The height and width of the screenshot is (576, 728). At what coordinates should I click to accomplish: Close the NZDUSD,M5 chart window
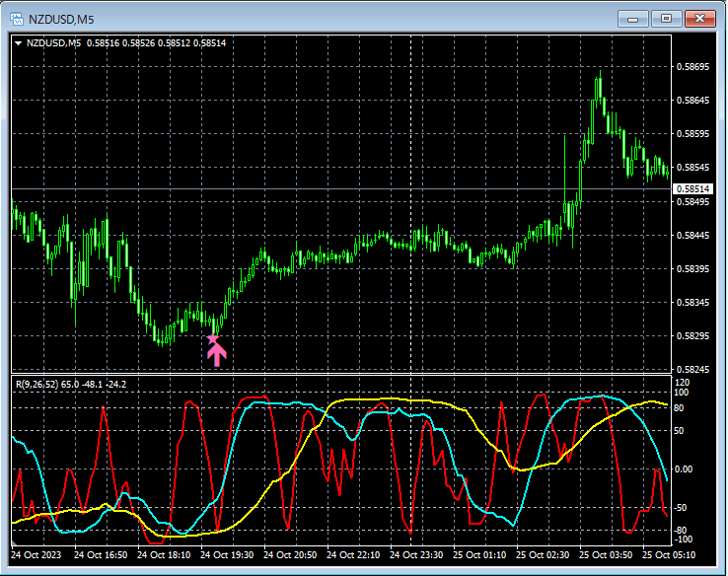pyautogui.click(x=700, y=19)
